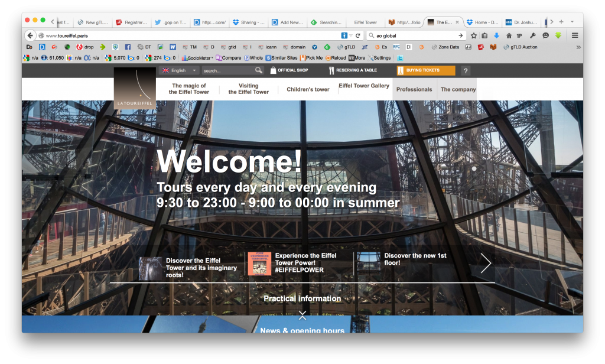
Task: Click the Facebook bookmark icon
Action: tap(128, 47)
